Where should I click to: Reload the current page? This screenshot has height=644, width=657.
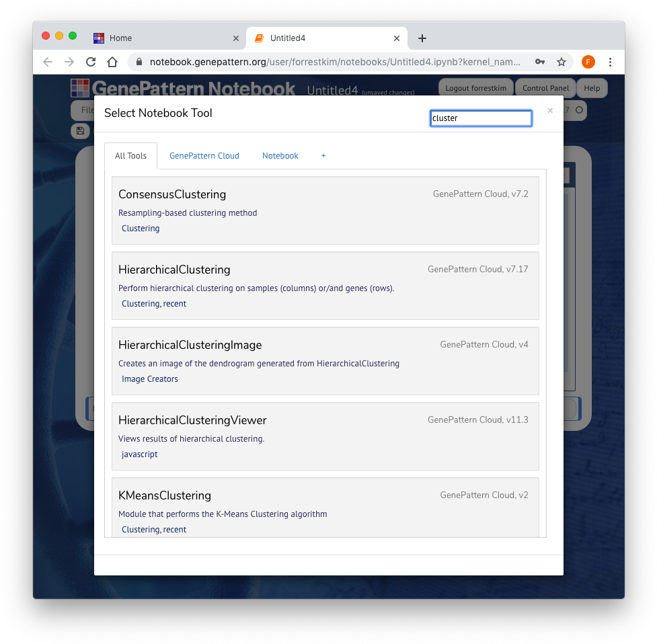pyautogui.click(x=91, y=62)
